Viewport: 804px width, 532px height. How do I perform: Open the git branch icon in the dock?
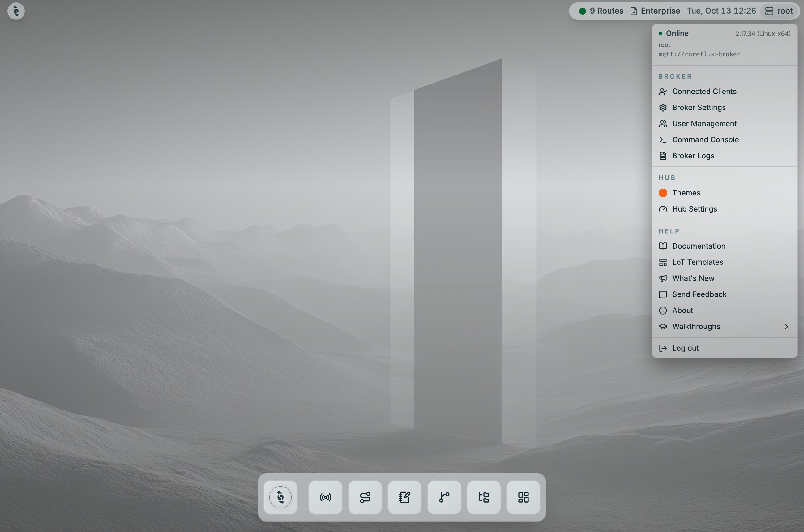(444, 497)
